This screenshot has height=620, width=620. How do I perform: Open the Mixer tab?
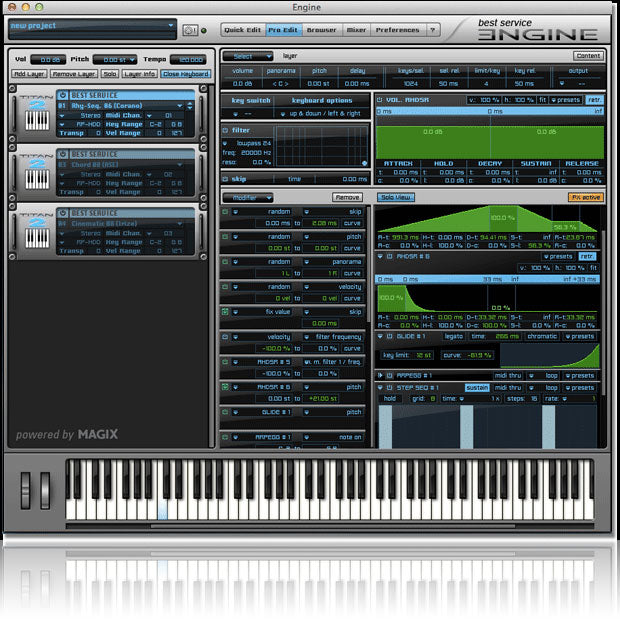click(356, 30)
